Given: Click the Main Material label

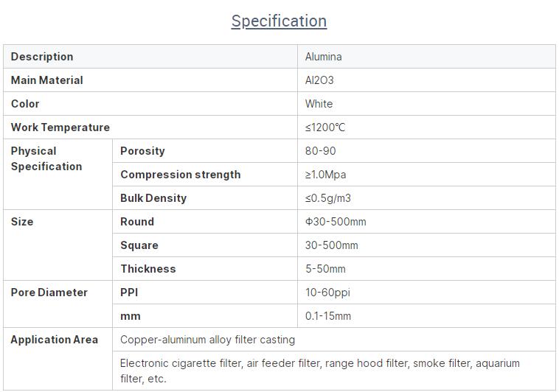Looking at the screenshot, I should 47,80.
